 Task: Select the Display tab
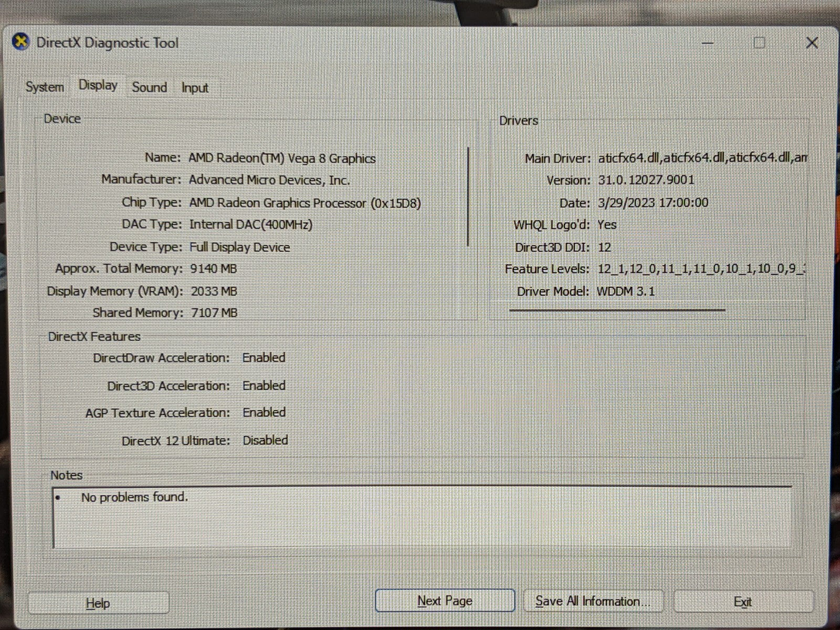98,86
